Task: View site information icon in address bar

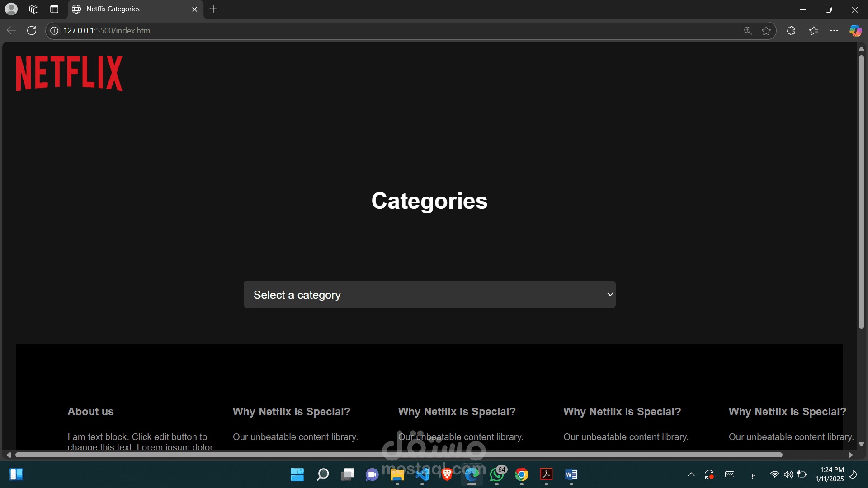Action: tap(54, 31)
